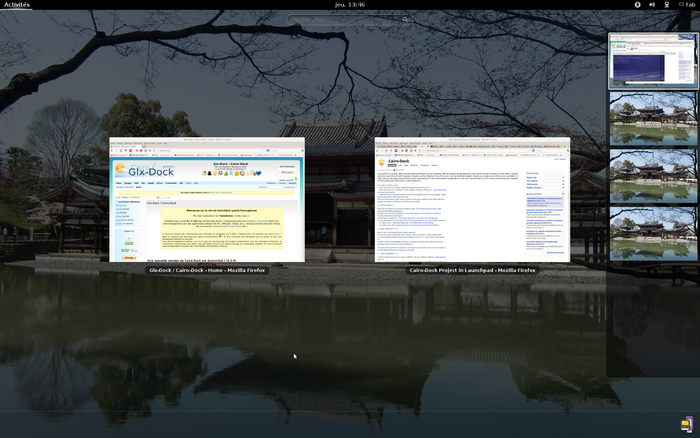The height and width of the screenshot is (438, 700).
Task: Click the Glx-Dock / Cairo-Dock window caption
Action: [x=207, y=270]
